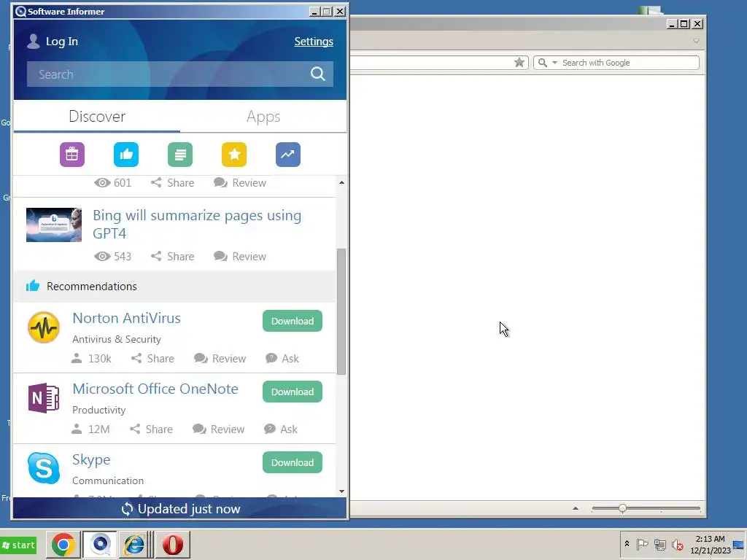The width and height of the screenshot is (747, 560).
Task: Open the Settings link
Action: click(314, 42)
